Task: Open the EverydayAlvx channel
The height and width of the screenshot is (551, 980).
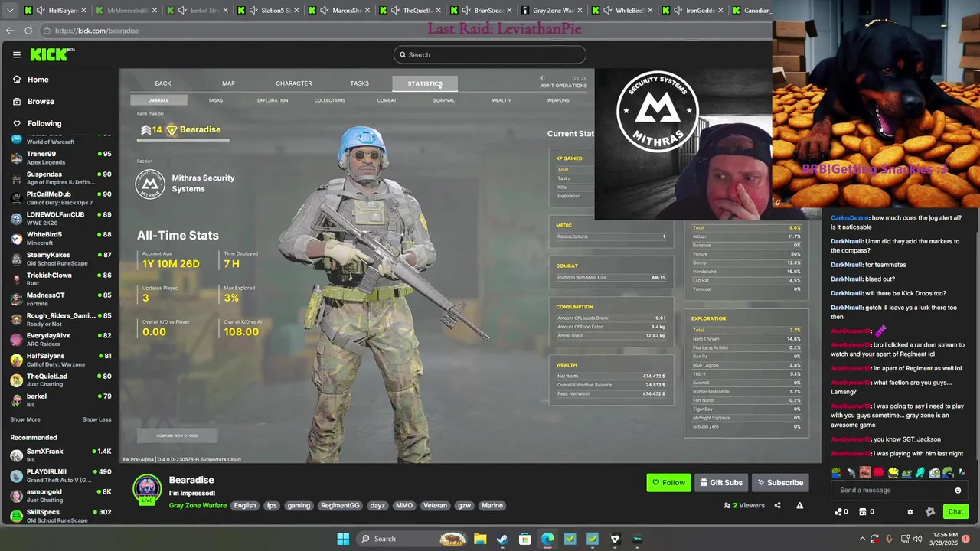Action: (x=60, y=340)
